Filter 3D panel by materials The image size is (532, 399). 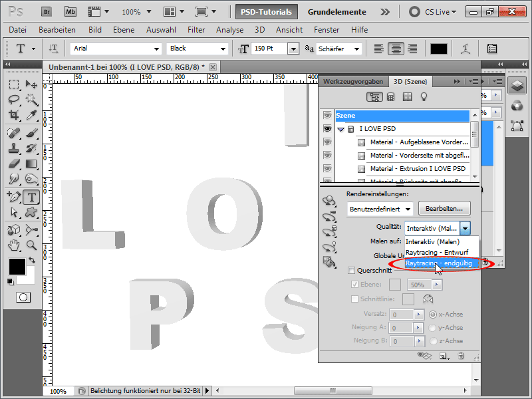pyautogui.click(x=407, y=97)
